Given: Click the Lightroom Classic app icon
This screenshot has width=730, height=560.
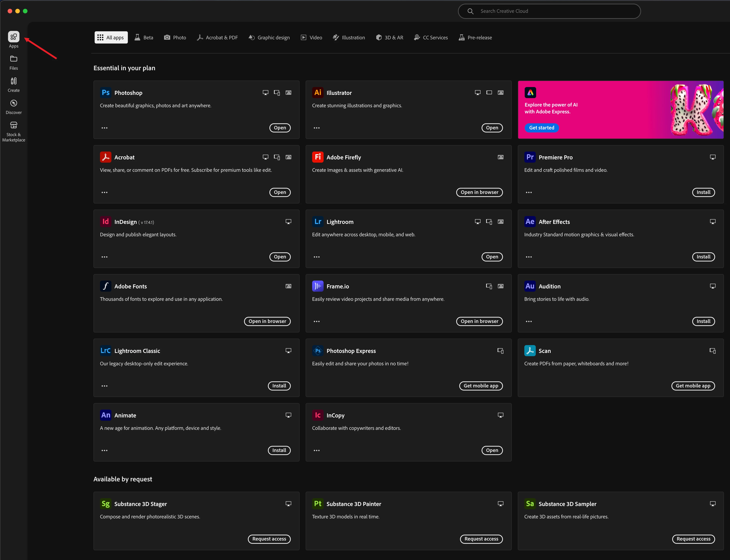Looking at the screenshot, I should point(106,351).
